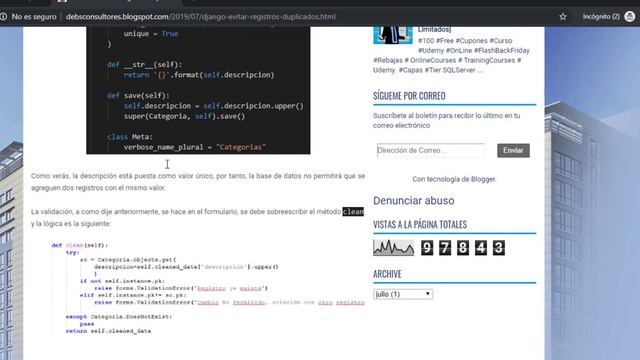This screenshot has height=360, width=640.
Task: Click the 'class Meta:' code line
Action: (130, 137)
